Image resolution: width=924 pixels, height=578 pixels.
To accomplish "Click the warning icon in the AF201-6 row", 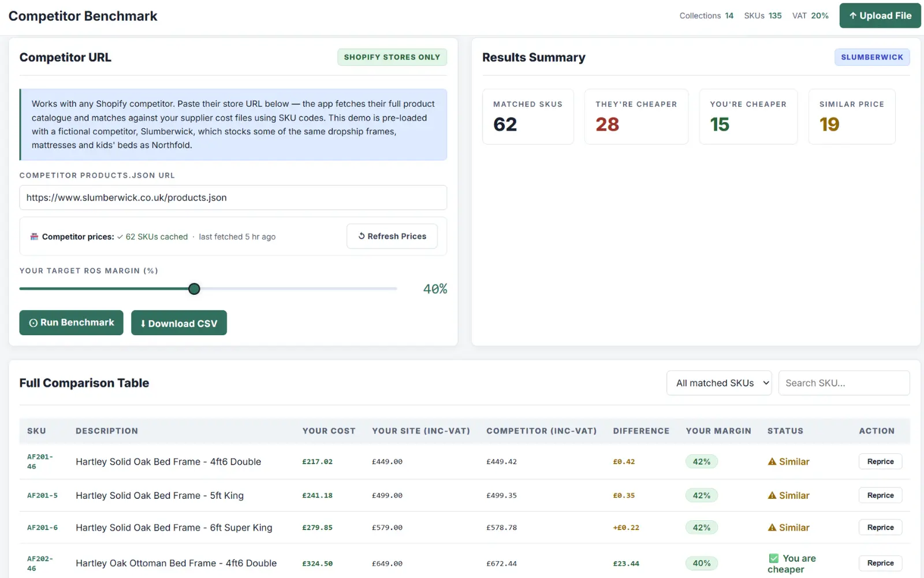I will [772, 527].
